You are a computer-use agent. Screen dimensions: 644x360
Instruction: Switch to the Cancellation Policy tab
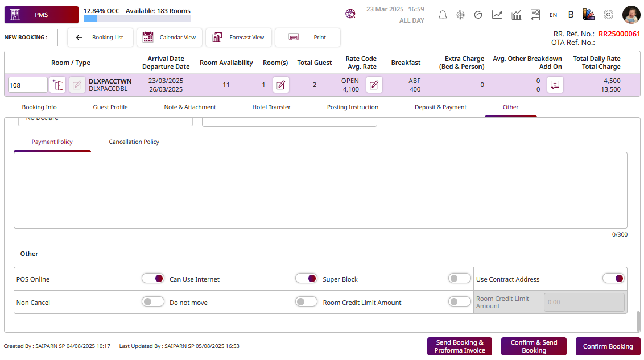pos(134,142)
